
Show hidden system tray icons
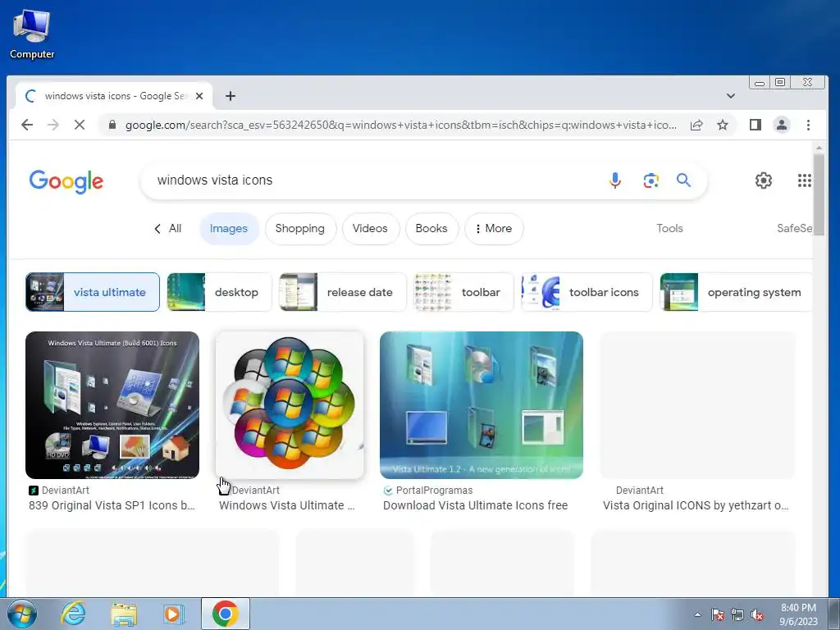click(697, 615)
